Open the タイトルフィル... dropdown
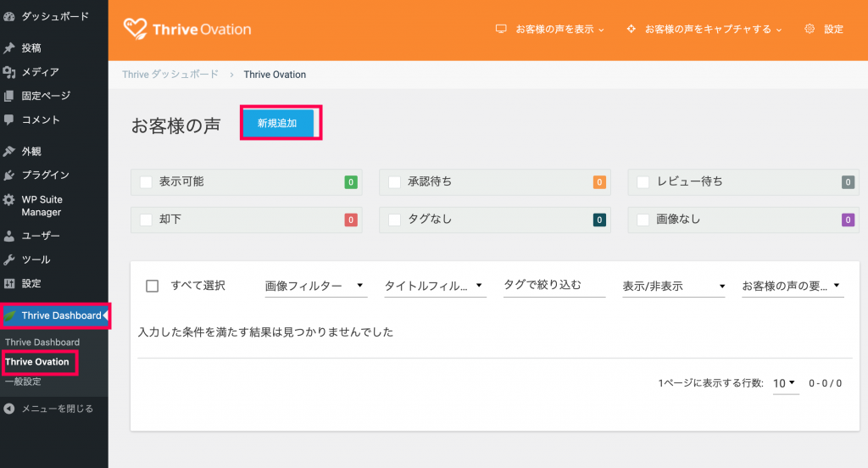The width and height of the screenshot is (868, 468). pos(435,286)
